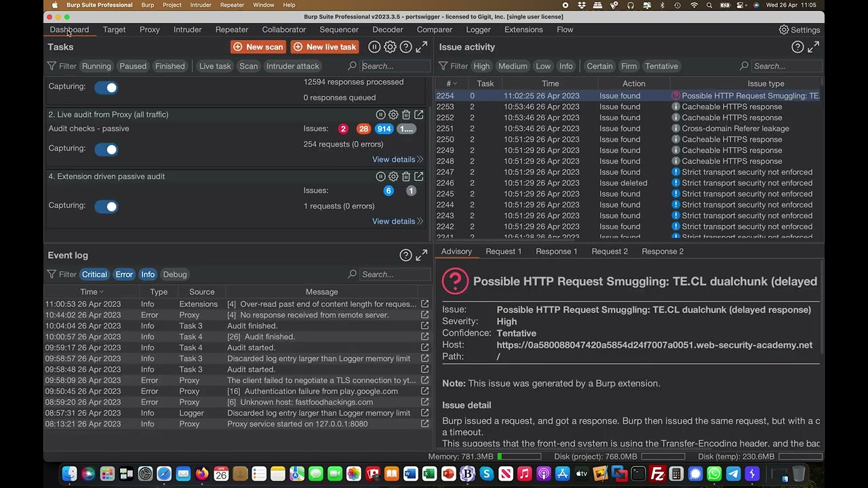Pop out Live audit from Proxy task window
868x488 pixels.
(419, 115)
